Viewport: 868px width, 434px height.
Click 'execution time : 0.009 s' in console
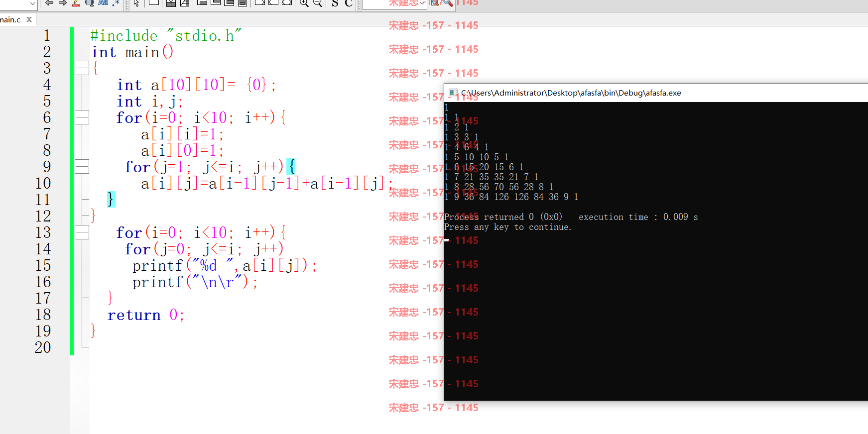(x=638, y=217)
